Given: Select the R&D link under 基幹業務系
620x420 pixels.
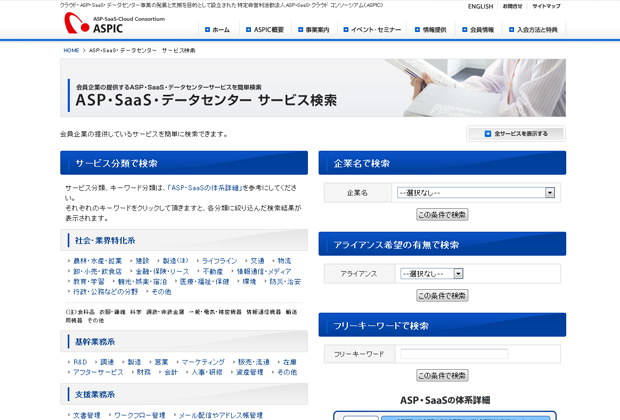Looking at the screenshot, I should [x=80, y=362].
